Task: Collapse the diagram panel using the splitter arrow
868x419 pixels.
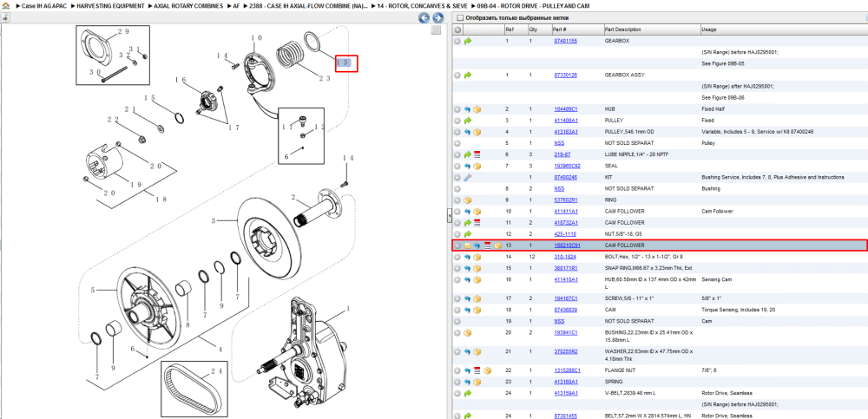Action: (x=449, y=218)
